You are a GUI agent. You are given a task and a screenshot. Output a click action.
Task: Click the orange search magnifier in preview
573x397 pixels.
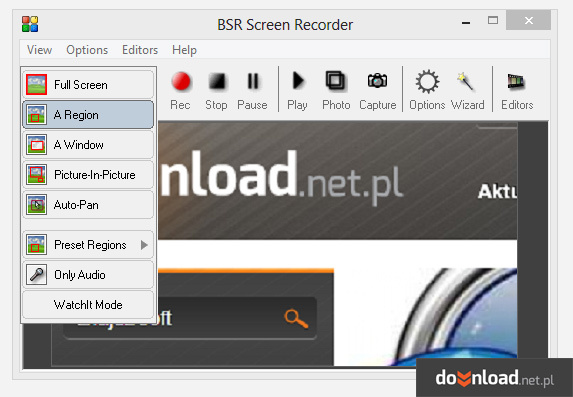(296, 319)
